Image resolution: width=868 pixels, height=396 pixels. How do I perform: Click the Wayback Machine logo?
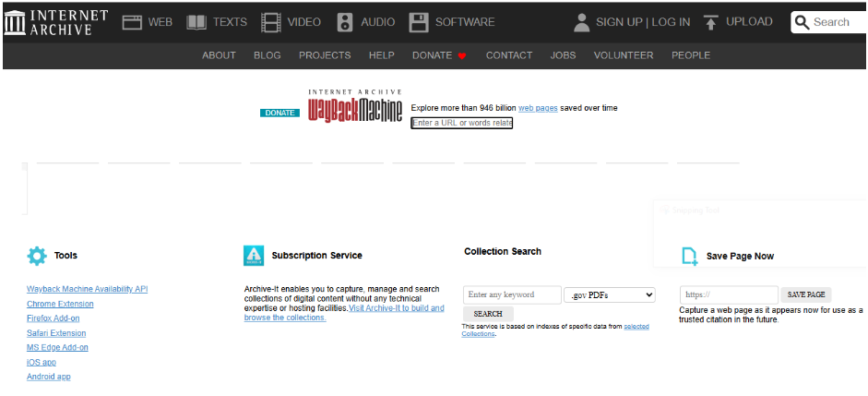coord(355,106)
